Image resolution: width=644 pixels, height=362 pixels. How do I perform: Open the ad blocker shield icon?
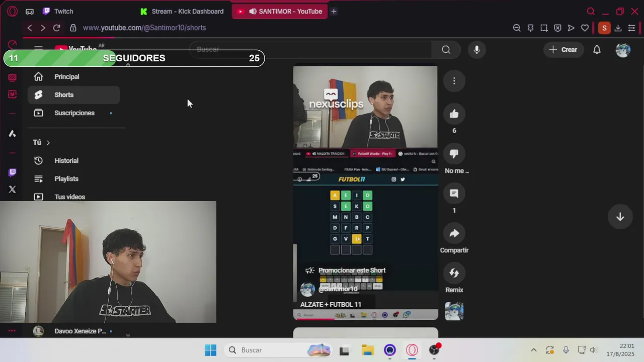click(x=557, y=28)
